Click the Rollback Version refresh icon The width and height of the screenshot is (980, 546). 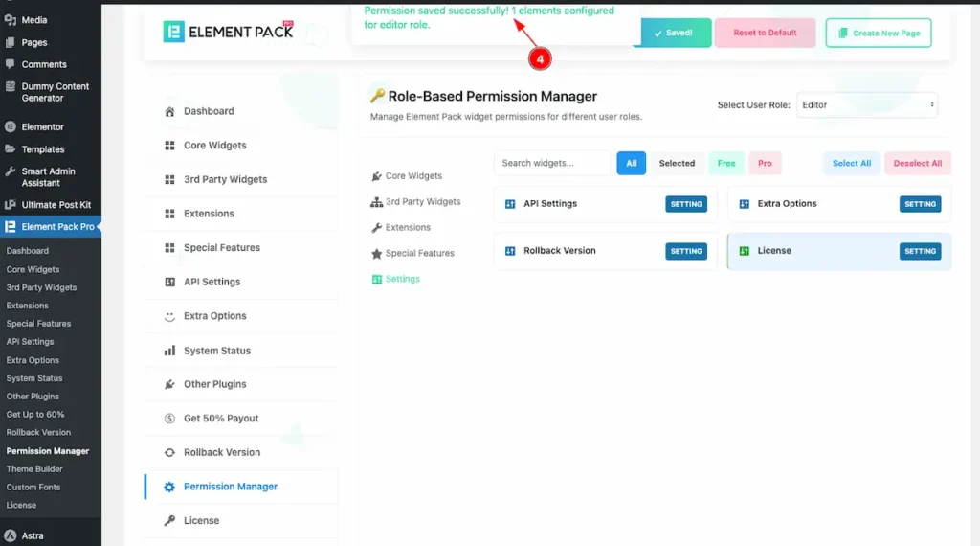click(x=169, y=452)
